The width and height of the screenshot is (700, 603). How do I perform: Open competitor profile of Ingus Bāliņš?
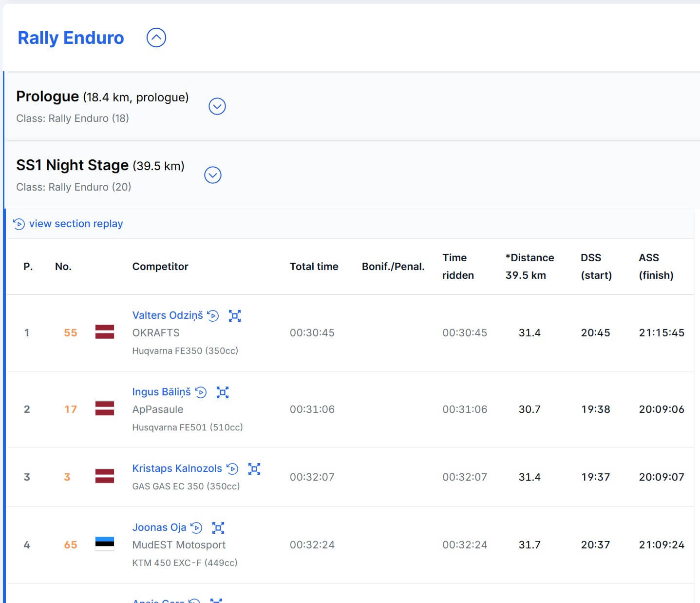(162, 392)
